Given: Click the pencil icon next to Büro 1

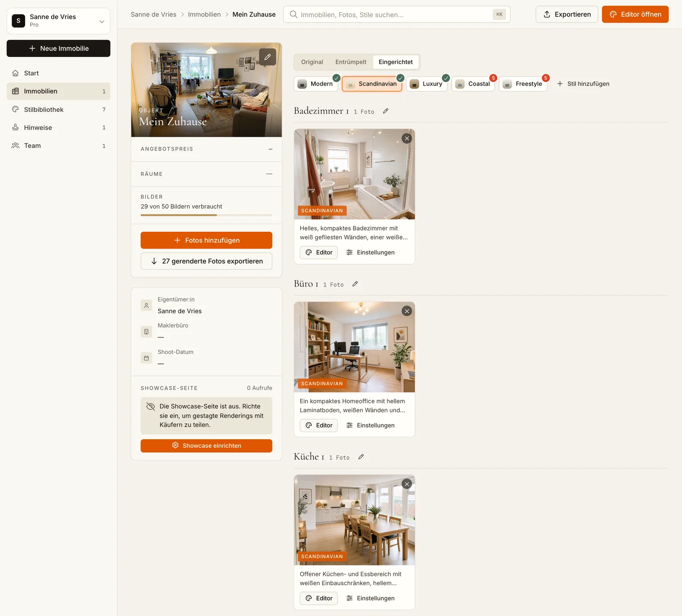Looking at the screenshot, I should pos(355,284).
